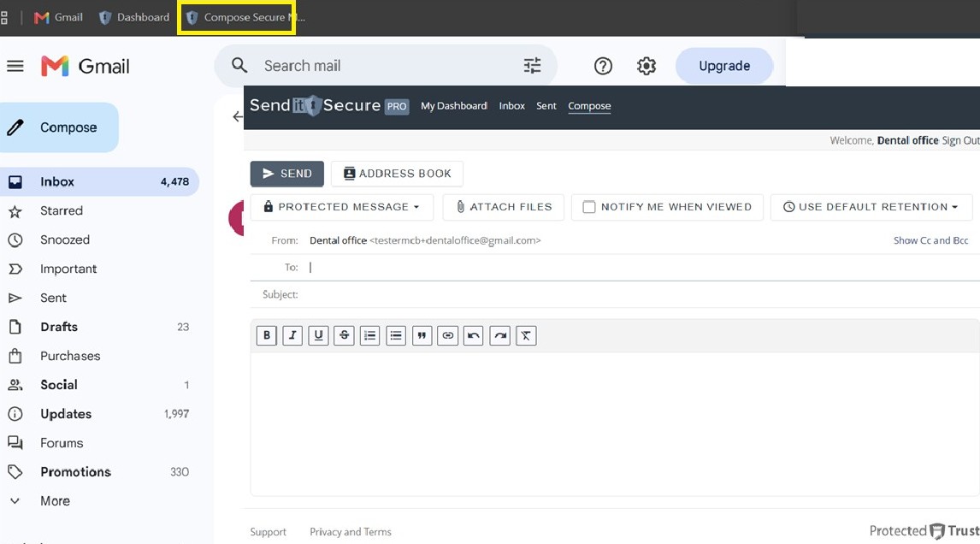Toggle italic formatting in editor toolbar
This screenshot has width=980, height=544.
[292, 336]
